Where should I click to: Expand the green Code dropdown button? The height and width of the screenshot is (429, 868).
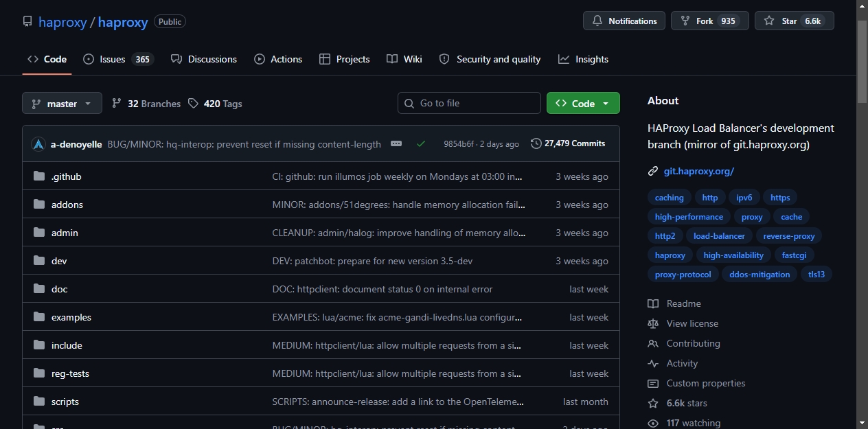pyautogui.click(x=583, y=103)
